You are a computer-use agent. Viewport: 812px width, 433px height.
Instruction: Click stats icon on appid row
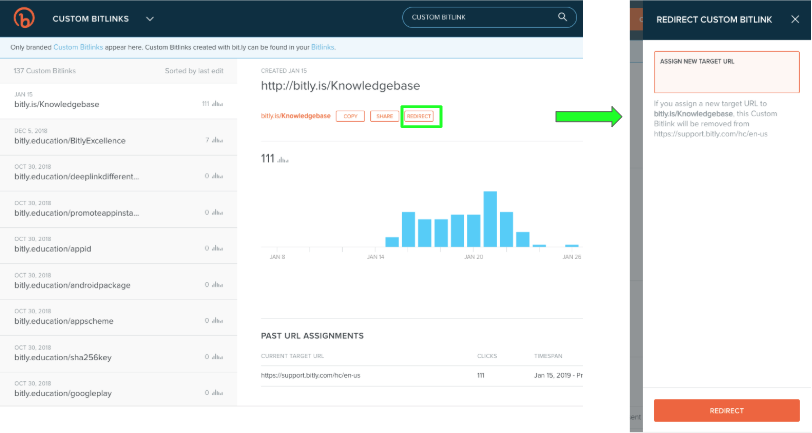coord(218,248)
